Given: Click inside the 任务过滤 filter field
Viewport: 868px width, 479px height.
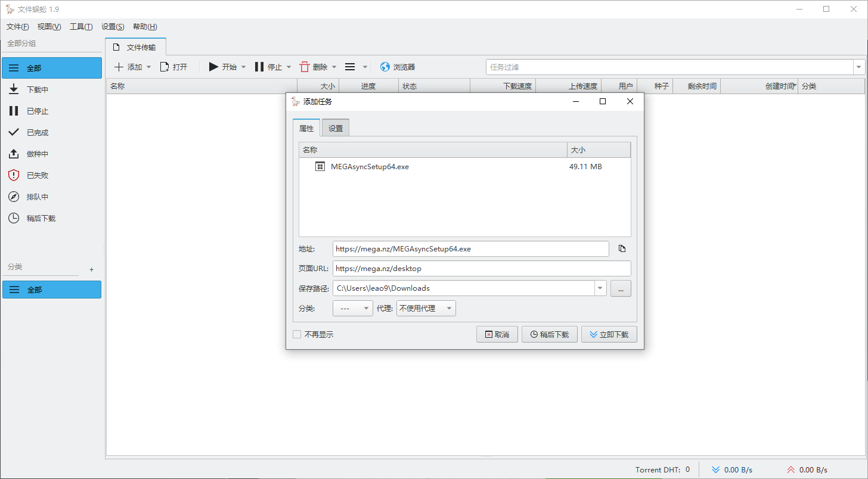Looking at the screenshot, I should coord(656,66).
